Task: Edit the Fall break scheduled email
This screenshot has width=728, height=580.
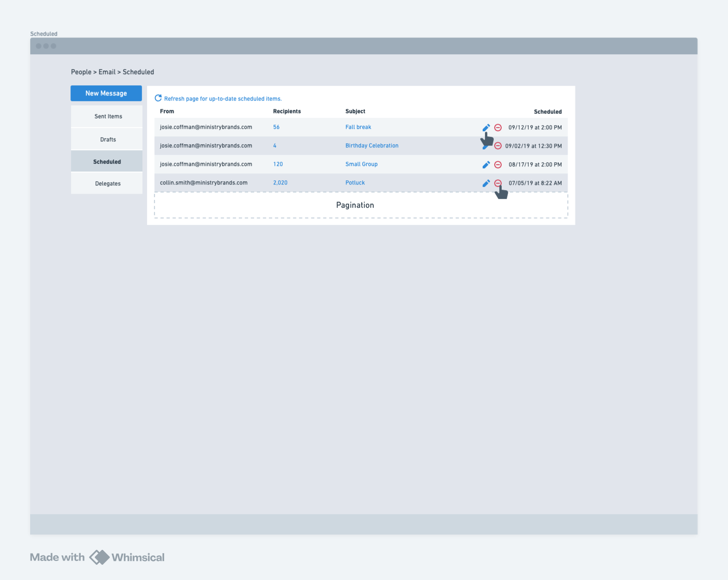Action: [x=486, y=127]
